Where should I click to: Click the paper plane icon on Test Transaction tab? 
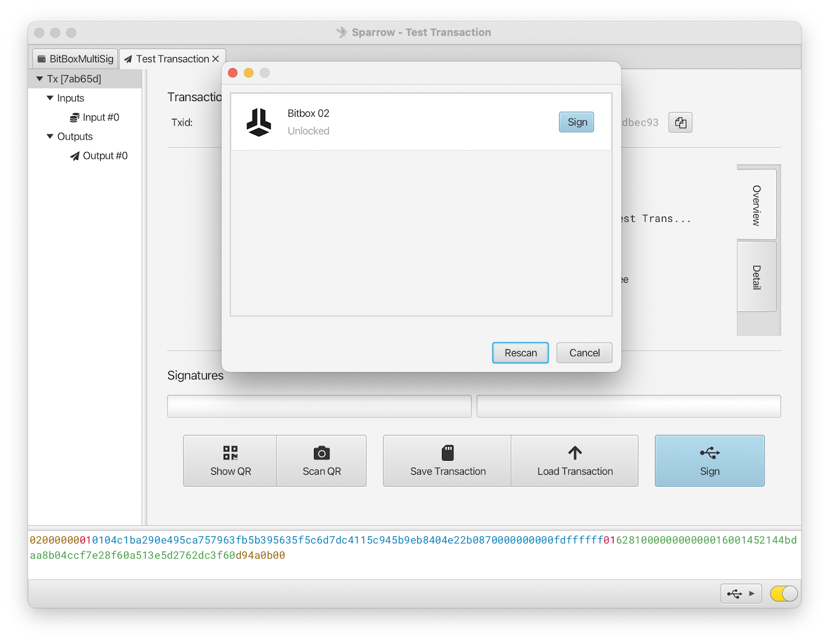click(x=128, y=59)
